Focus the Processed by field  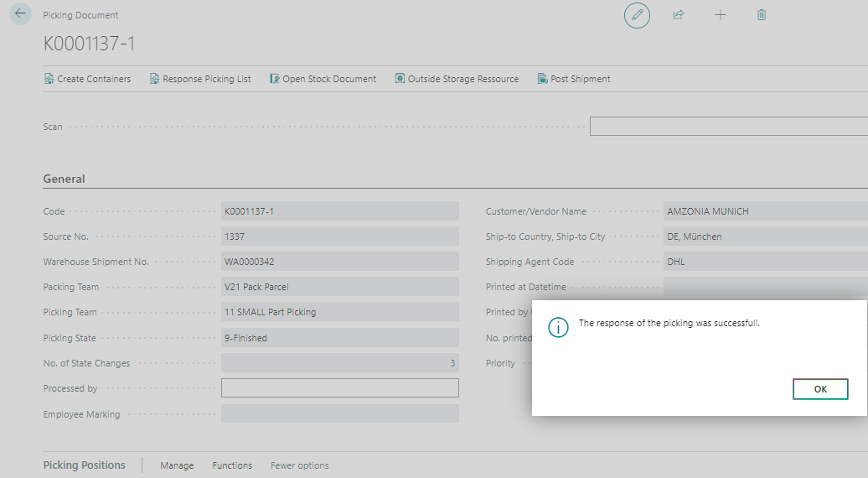pos(339,388)
